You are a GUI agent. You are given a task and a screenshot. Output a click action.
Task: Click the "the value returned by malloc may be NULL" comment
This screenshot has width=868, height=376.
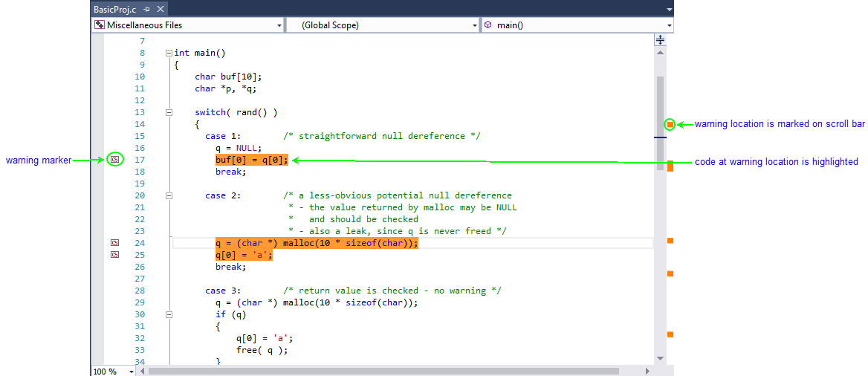(403, 207)
